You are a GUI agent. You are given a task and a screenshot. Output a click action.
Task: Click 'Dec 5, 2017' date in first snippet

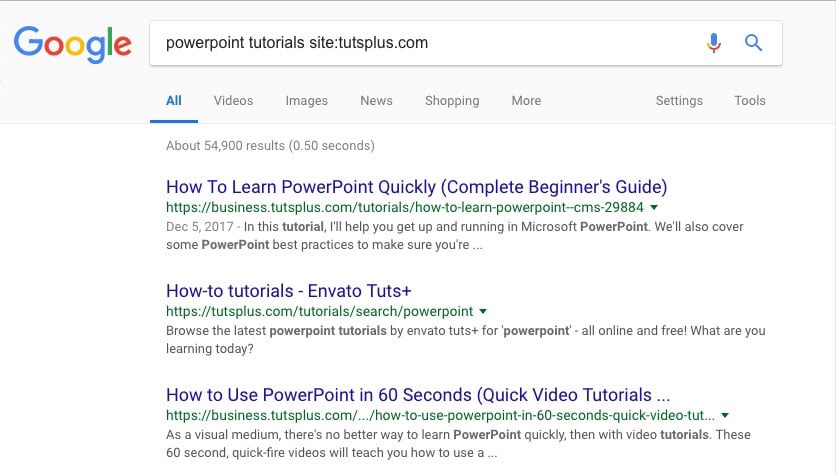(199, 227)
